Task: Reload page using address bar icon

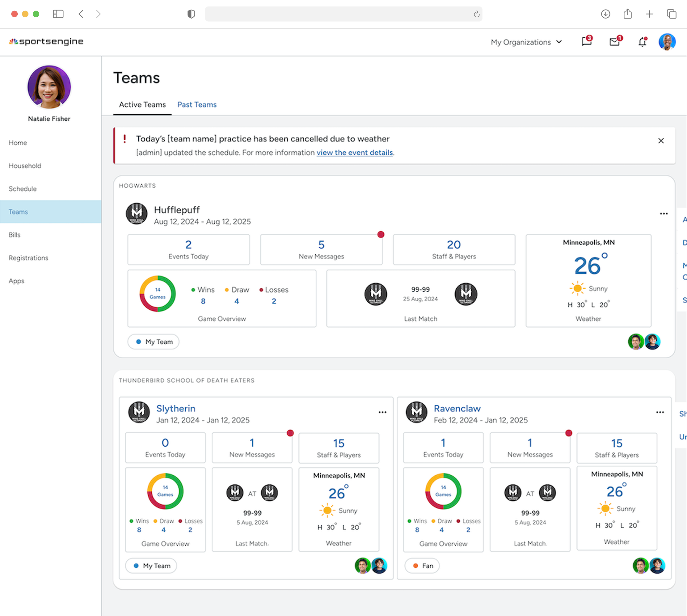Action: click(x=476, y=14)
